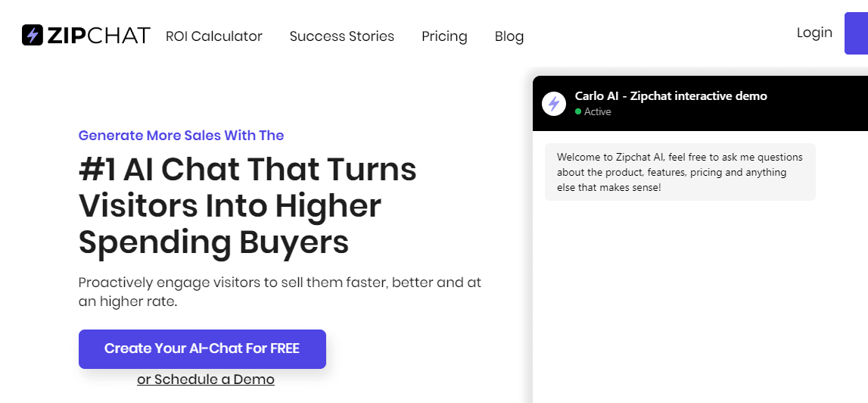This screenshot has width=868, height=403.
Task: Go to Success Stories
Action: click(x=341, y=36)
